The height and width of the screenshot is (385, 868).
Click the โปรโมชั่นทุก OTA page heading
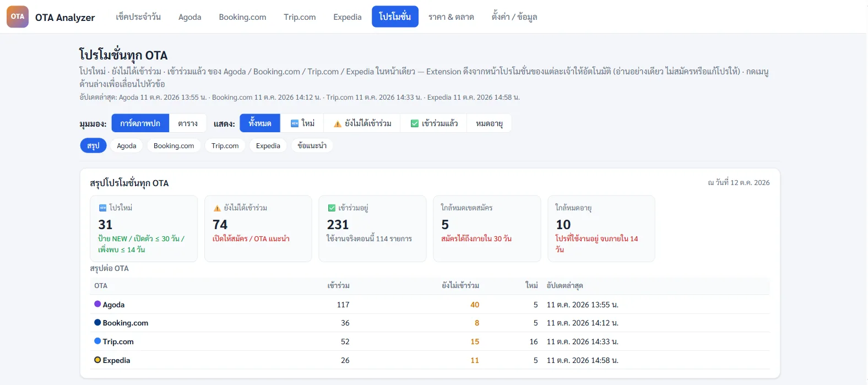click(x=123, y=55)
